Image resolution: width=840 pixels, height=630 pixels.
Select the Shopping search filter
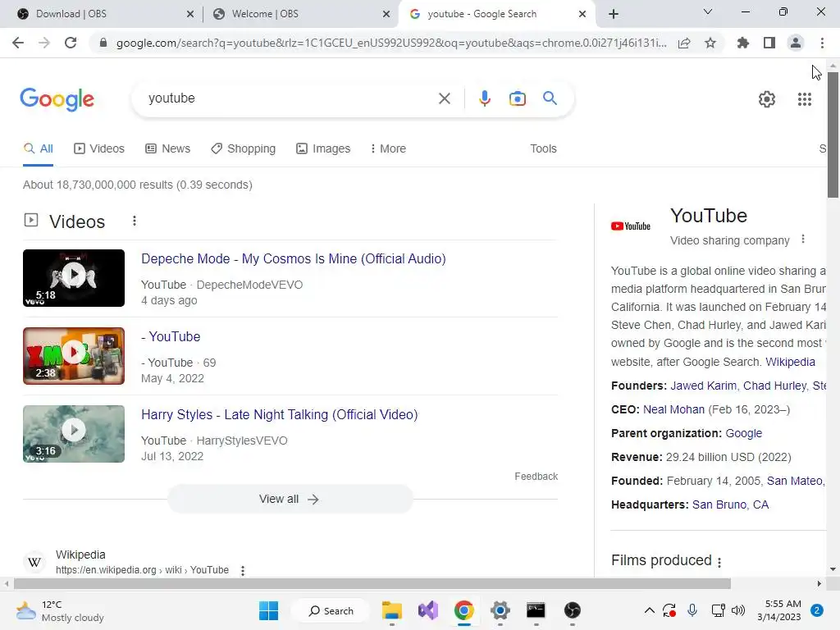(243, 148)
